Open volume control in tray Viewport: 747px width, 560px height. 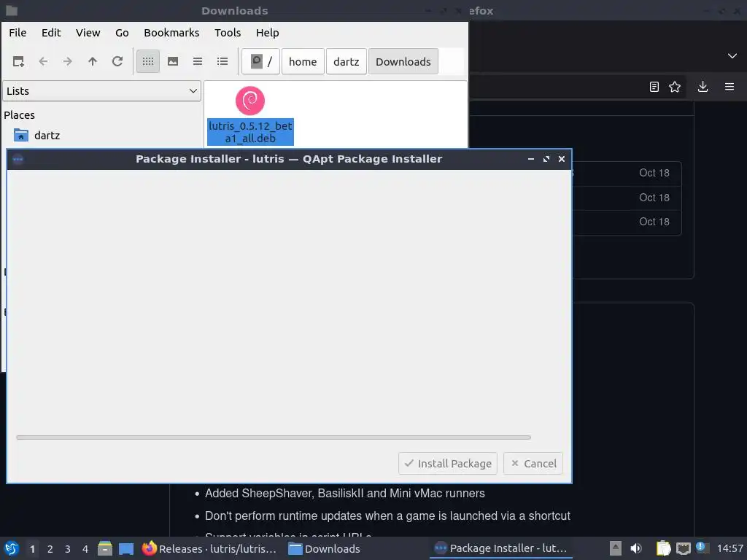pos(636,548)
